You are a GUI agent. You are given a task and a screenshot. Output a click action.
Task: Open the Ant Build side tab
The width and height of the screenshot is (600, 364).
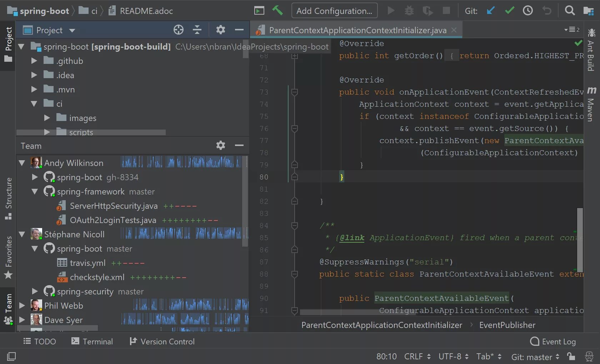[591, 50]
